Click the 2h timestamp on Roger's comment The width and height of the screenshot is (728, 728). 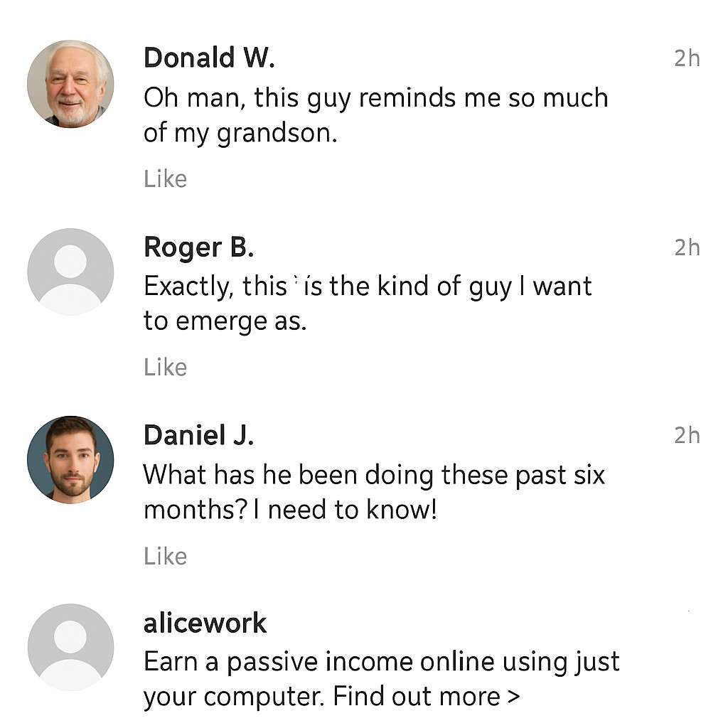(x=687, y=247)
